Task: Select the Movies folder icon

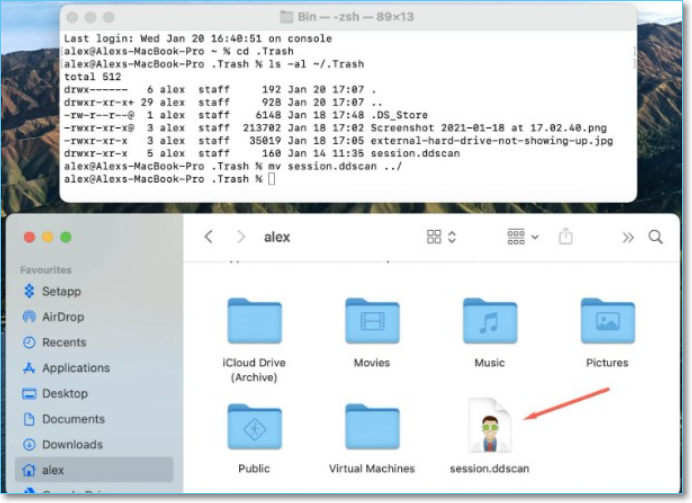Action: tap(372, 322)
